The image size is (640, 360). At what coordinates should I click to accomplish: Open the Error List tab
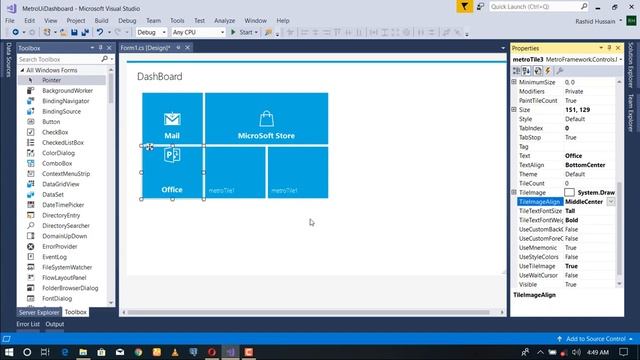pyautogui.click(x=28, y=324)
